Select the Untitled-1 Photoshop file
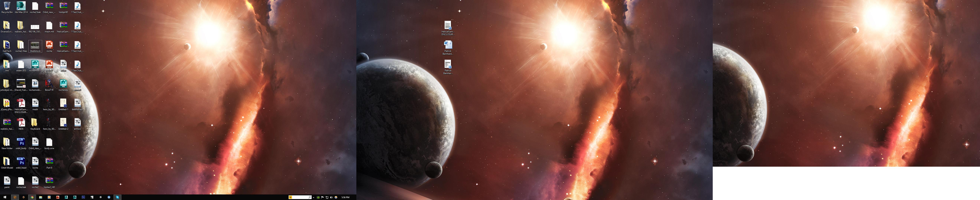Viewport: 980px width, 200px height. click(x=63, y=104)
